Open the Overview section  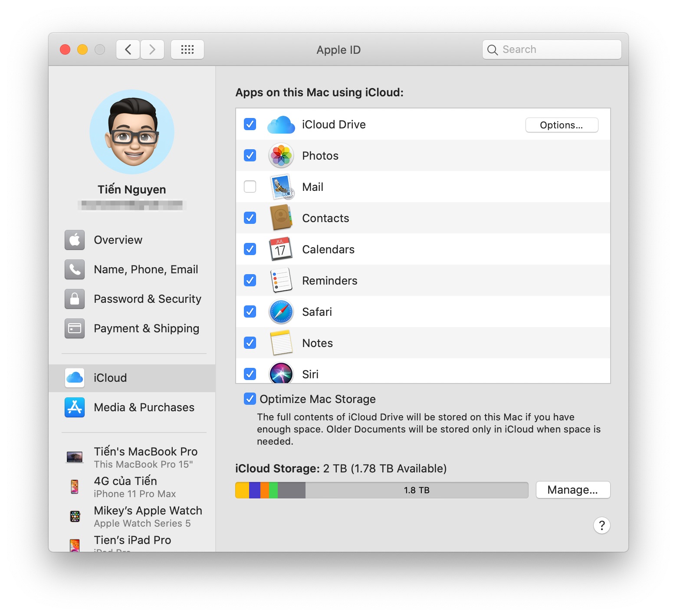(x=132, y=240)
